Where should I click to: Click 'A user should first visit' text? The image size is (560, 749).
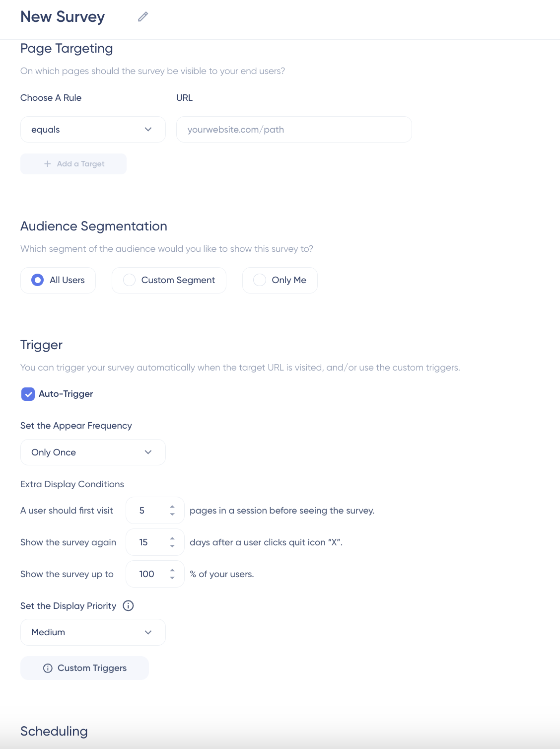coord(67,511)
